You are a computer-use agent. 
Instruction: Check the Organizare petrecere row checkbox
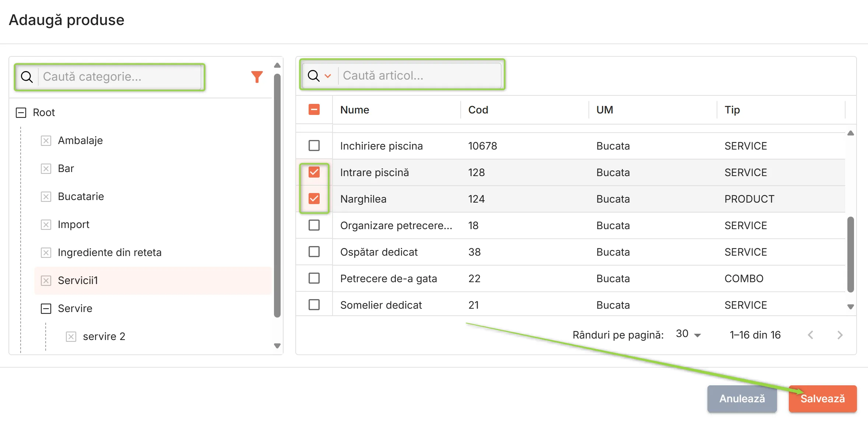[x=314, y=225]
